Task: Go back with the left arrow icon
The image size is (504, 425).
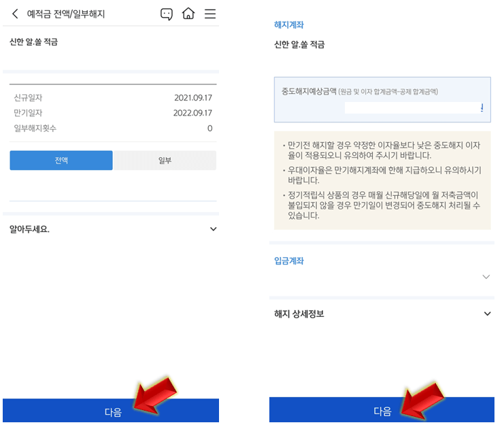Action: tap(15, 14)
